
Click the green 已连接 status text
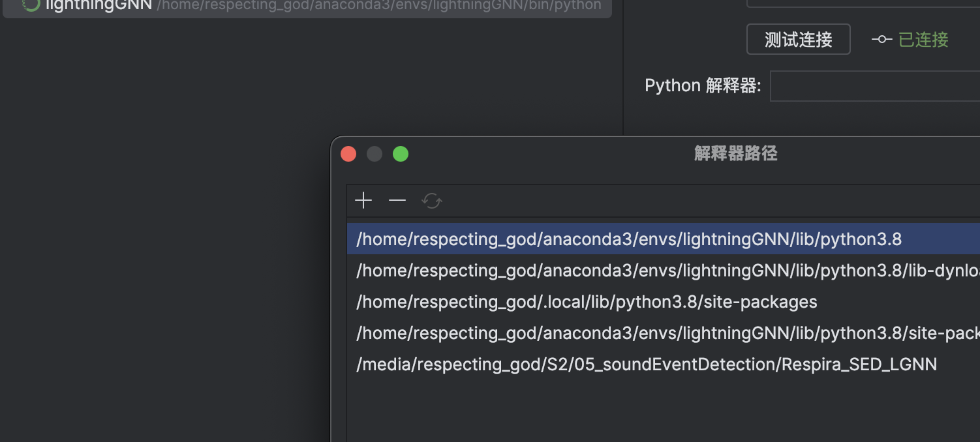pos(923,40)
